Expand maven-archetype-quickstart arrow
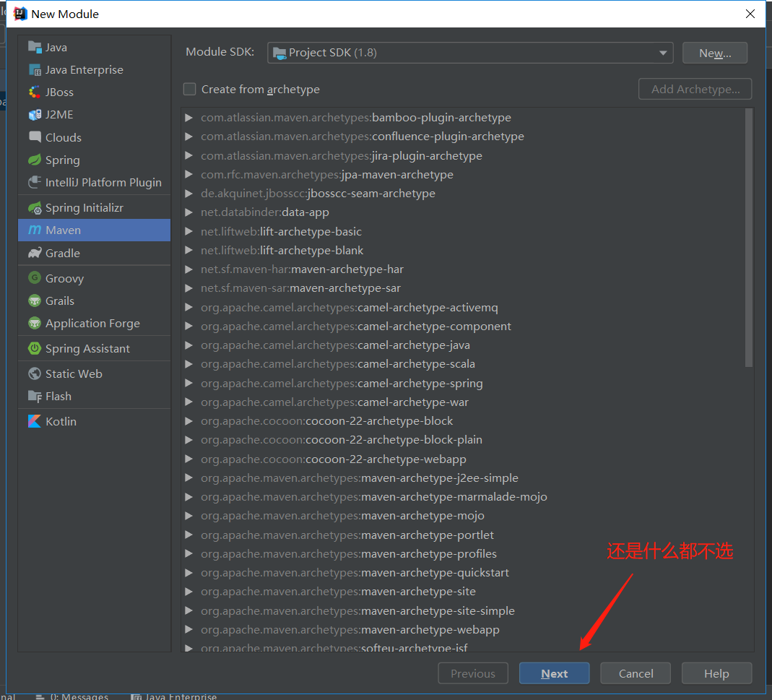This screenshot has width=772, height=700. [x=188, y=573]
